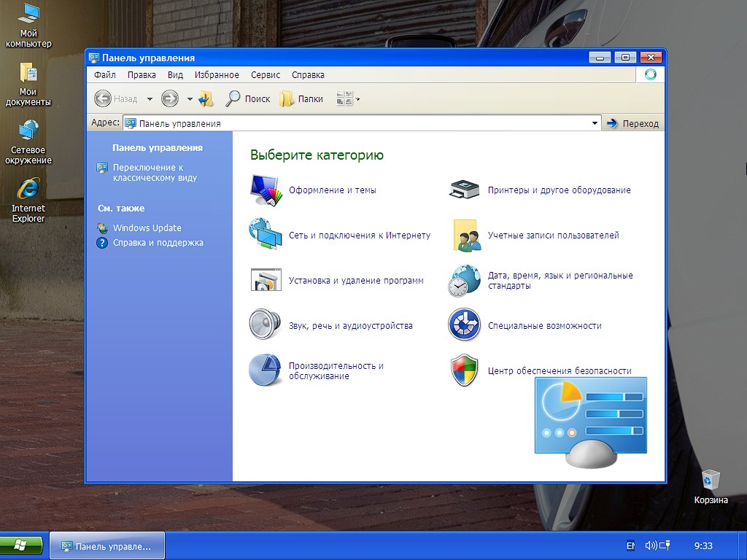This screenshot has width=747, height=560.
Task: Click the Sounds and audio devices speaker icon
Action: pyautogui.click(x=266, y=325)
